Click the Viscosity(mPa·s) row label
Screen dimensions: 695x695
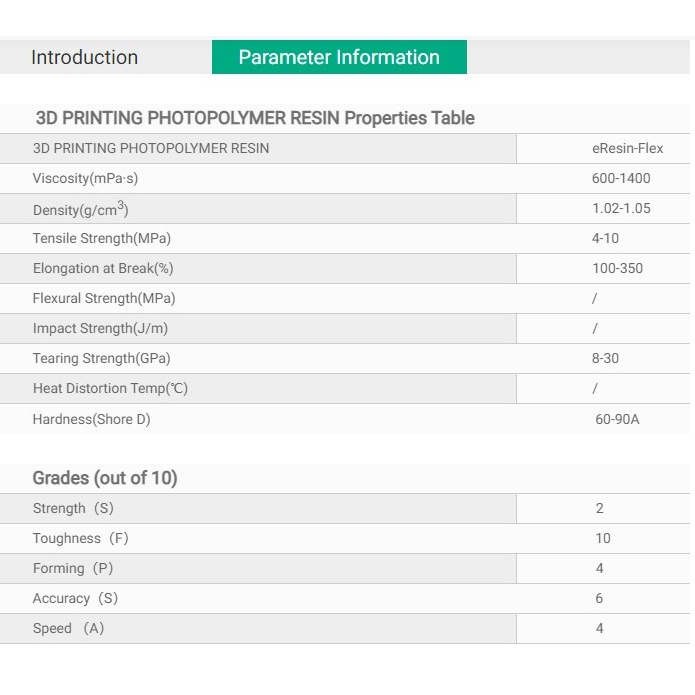tap(85, 179)
